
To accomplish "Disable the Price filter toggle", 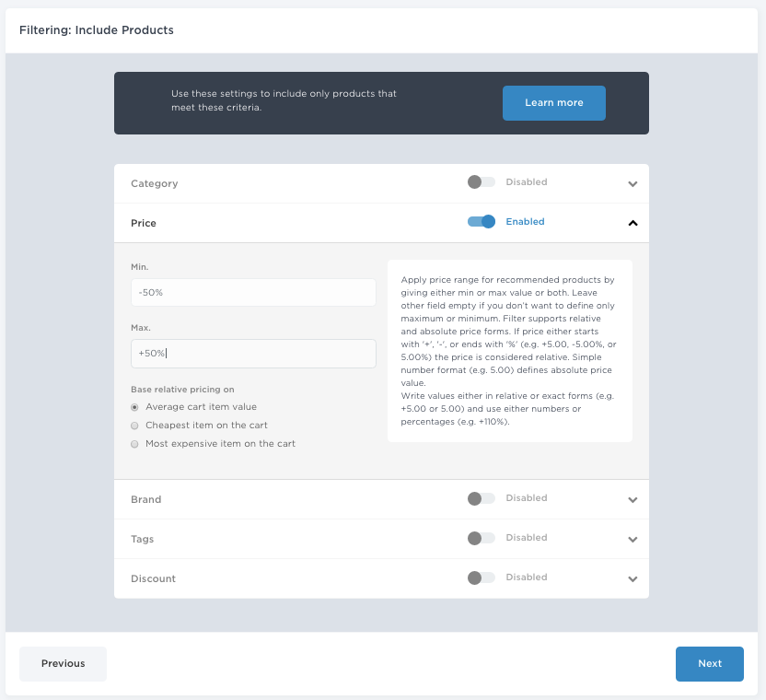I will click(x=482, y=221).
